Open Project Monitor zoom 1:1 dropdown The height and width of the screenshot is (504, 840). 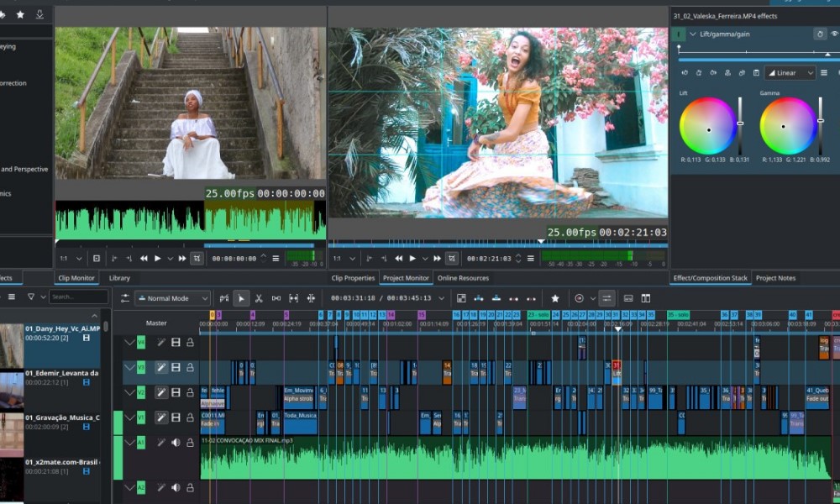(x=344, y=258)
